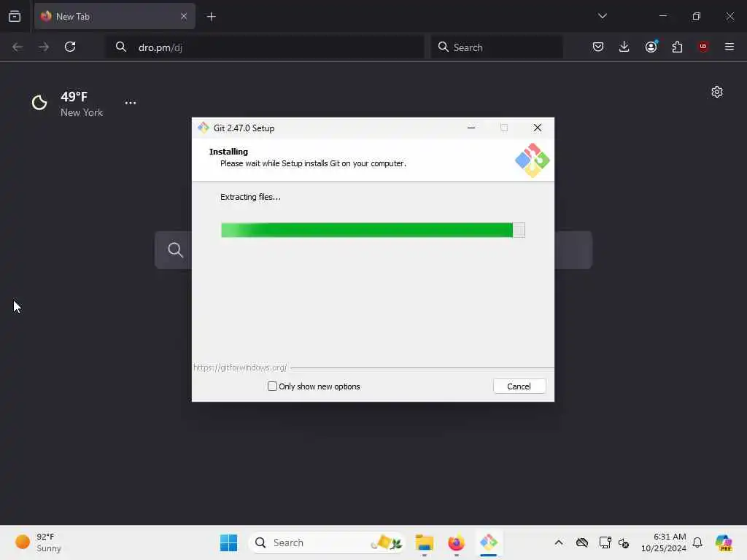Open the 92°F Sunny weather widget

pos(39,542)
